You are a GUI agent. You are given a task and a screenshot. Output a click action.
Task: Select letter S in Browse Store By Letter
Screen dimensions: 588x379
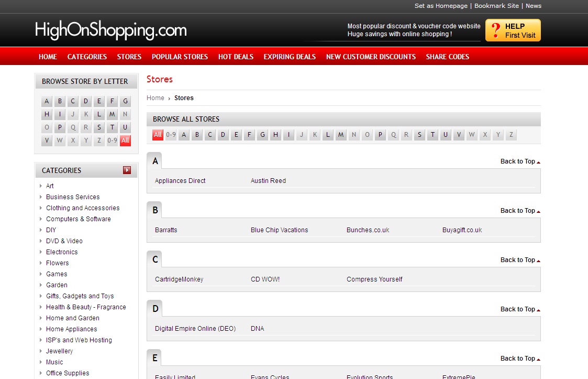(99, 127)
